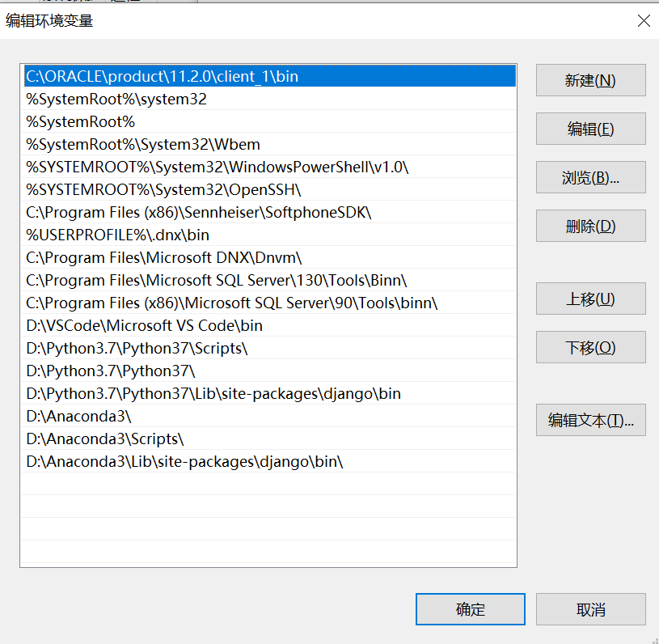Select the D:\Python3.7\Python37\Scripts\ entry
Viewport: 659px width, 644px height.
tap(270, 348)
